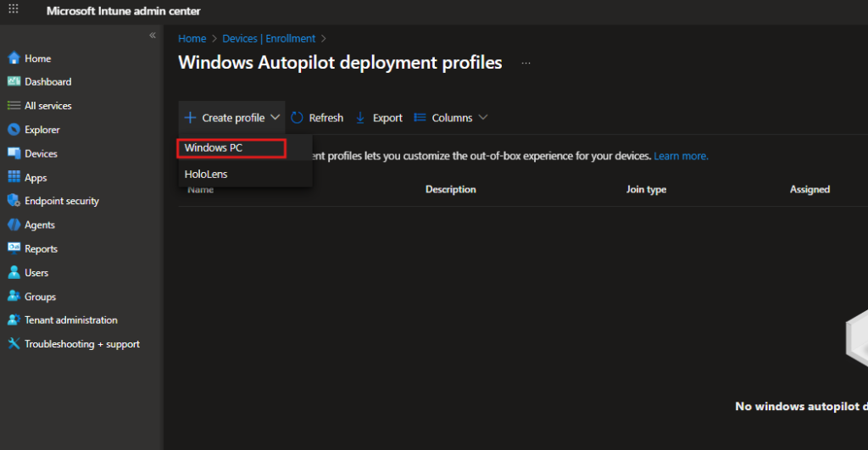This screenshot has width=868, height=450.
Task: Click the Home icon in sidebar
Action: [x=14, y=58]
